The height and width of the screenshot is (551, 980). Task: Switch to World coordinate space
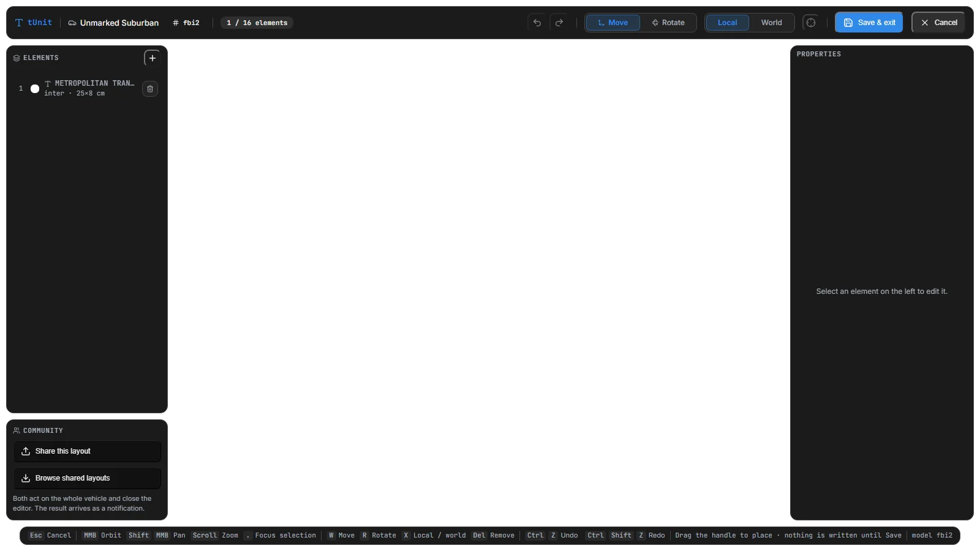click(772, 23)
